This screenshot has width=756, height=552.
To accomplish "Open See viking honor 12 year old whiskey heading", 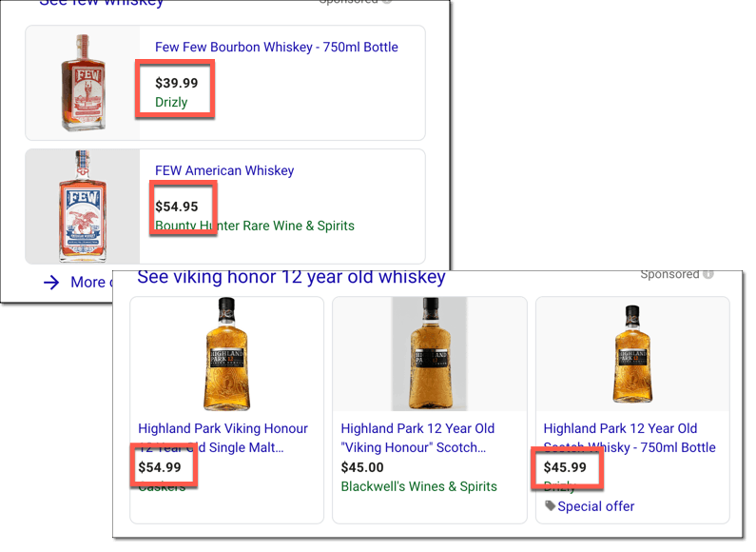I will [x=291, y=277].
